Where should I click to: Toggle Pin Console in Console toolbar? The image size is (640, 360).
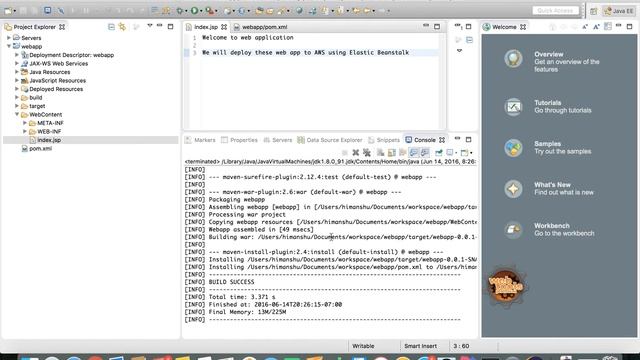[x=438, y=153]
